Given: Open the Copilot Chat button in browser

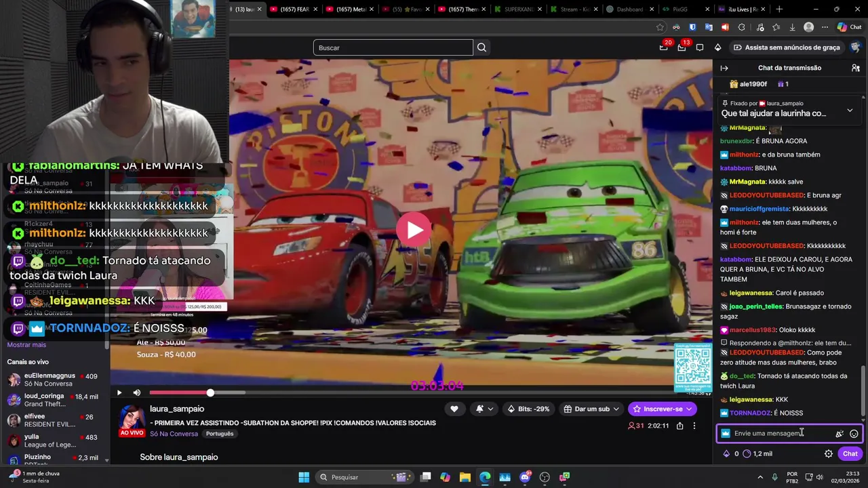Looking at the screenshot, I should pyautogui.click(x=849, y=27).
